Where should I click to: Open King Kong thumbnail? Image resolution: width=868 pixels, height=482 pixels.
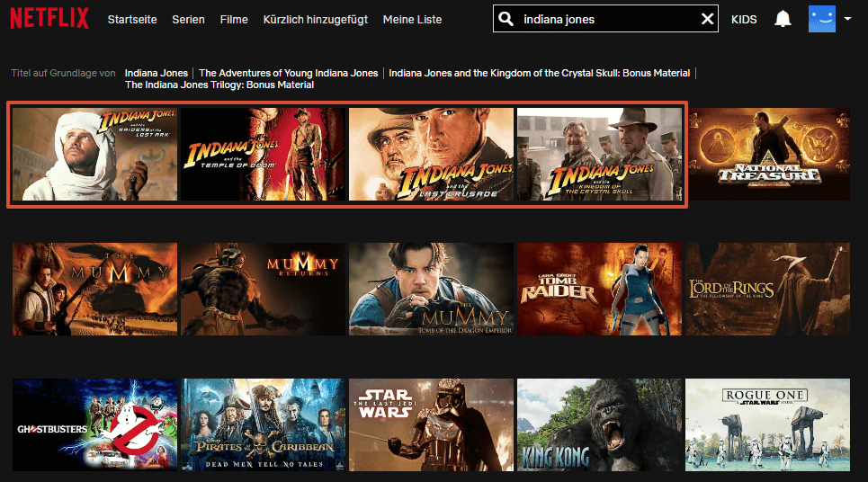click(x=600, y=424)
